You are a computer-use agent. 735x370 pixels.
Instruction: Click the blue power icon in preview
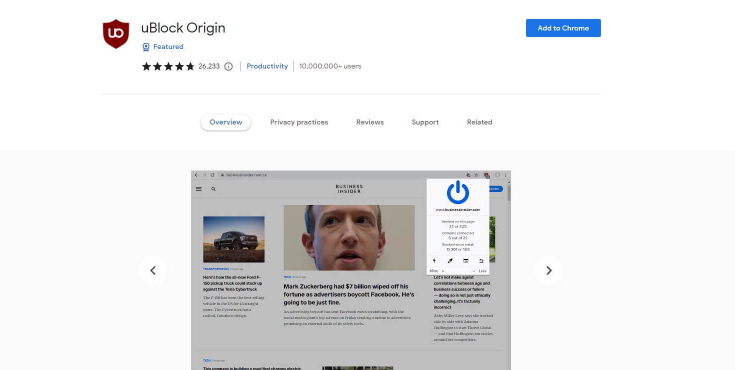click(x=458, y=193)
